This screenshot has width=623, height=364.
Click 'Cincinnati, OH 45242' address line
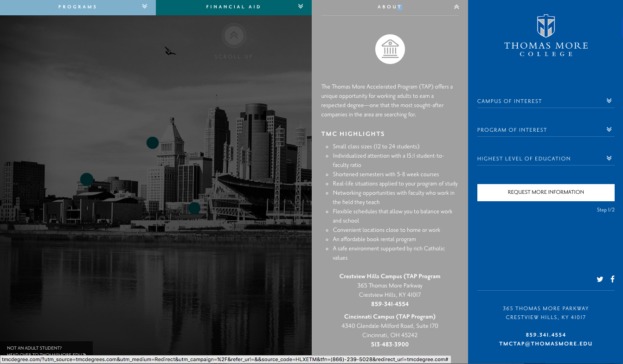click(x=390, y=335)
